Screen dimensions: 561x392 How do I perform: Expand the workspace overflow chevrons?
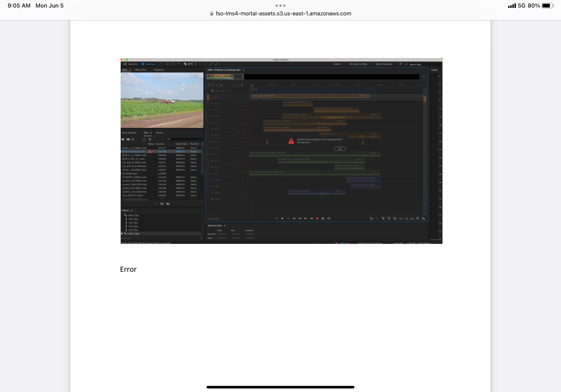point(400,64)
